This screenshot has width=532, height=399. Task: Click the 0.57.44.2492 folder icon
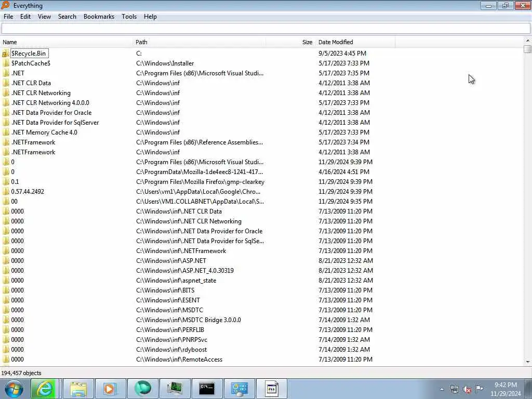click(x=5, y=192)
